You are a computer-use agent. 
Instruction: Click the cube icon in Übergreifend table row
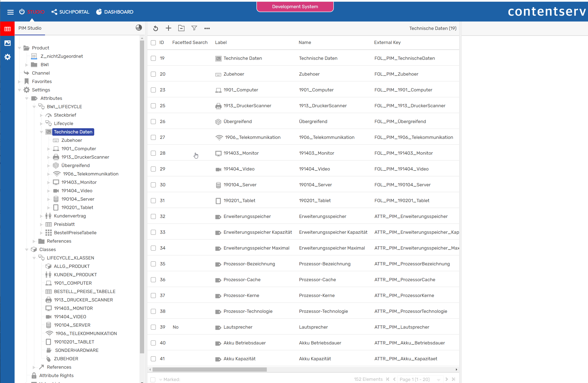pyautogui.click(x=218, y=122)
